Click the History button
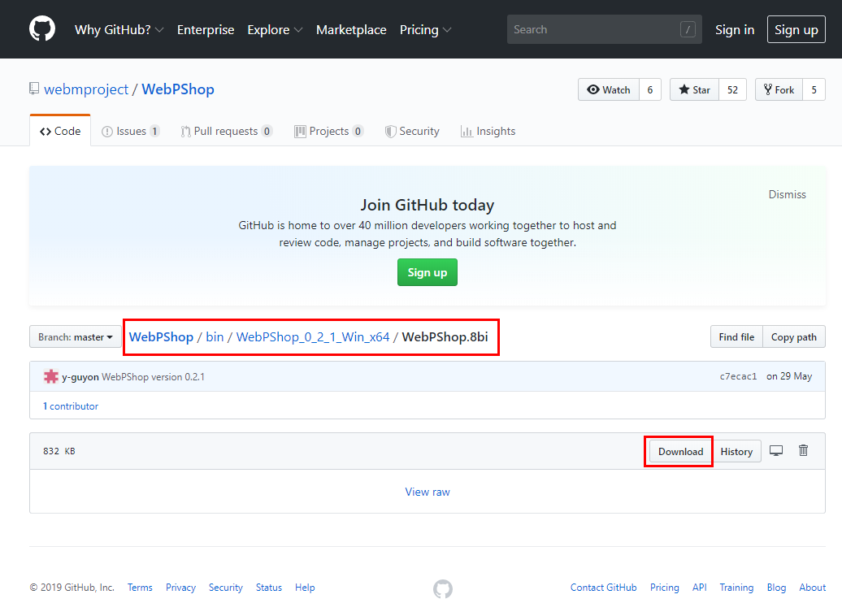This screenshot has width=842, height=616. [x=736, y=451]
